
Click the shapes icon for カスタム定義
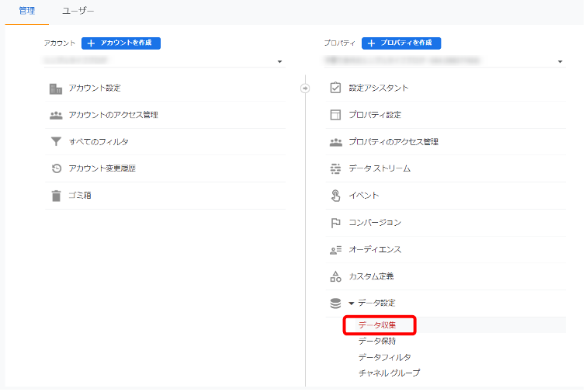pyautogui.click(x=335, y=276)
